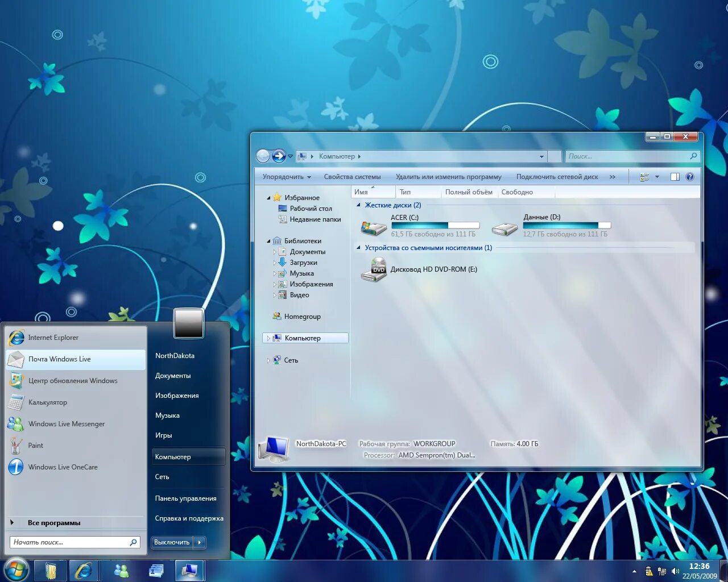Viewport: 728px width, 582px height.
Task: Open the address bar history dropdown
Action: pyautogui.click(x=541, y=156)
